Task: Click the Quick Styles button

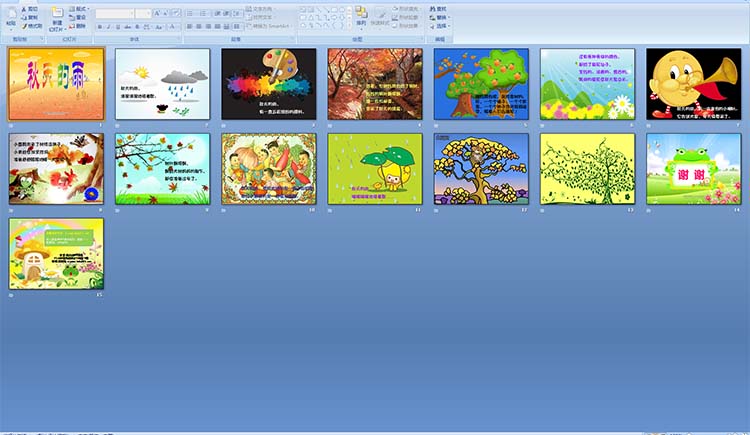Action: [x=380, y=17]
